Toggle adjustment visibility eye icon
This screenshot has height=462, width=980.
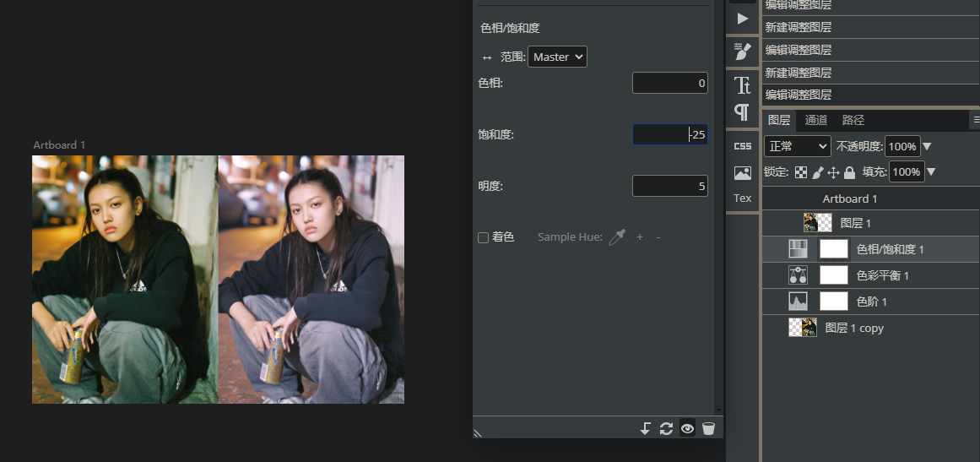point(687,428)
